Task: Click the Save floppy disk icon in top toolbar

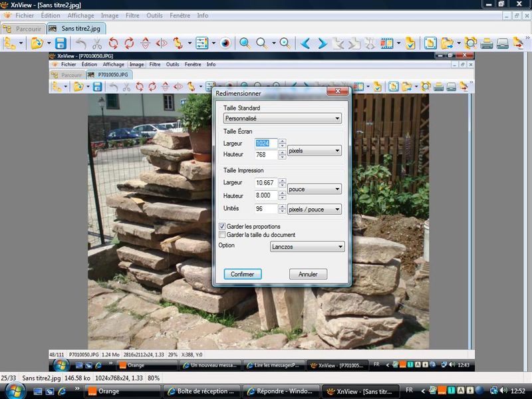Action: (61, 44)
